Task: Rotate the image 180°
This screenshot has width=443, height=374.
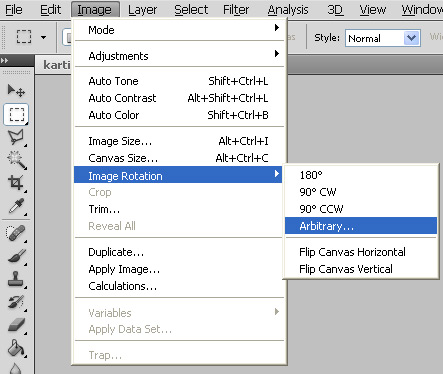Action: coord(361,175)
